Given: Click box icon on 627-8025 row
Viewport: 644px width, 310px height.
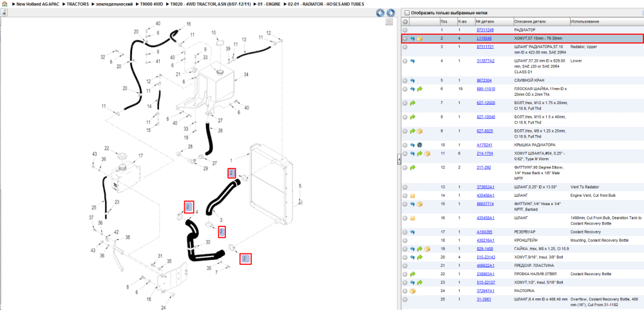Looking at the screenshot, I should click(420, 131).
